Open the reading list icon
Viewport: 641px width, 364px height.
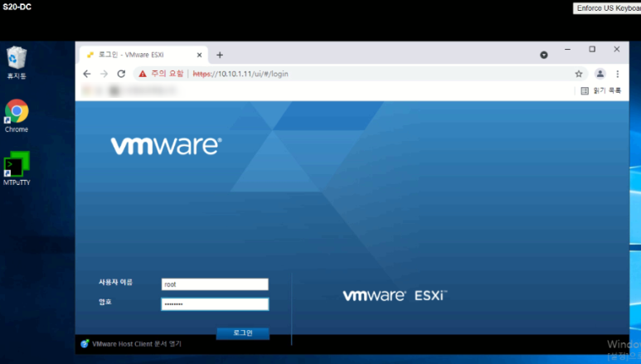(x=585, y=91)
